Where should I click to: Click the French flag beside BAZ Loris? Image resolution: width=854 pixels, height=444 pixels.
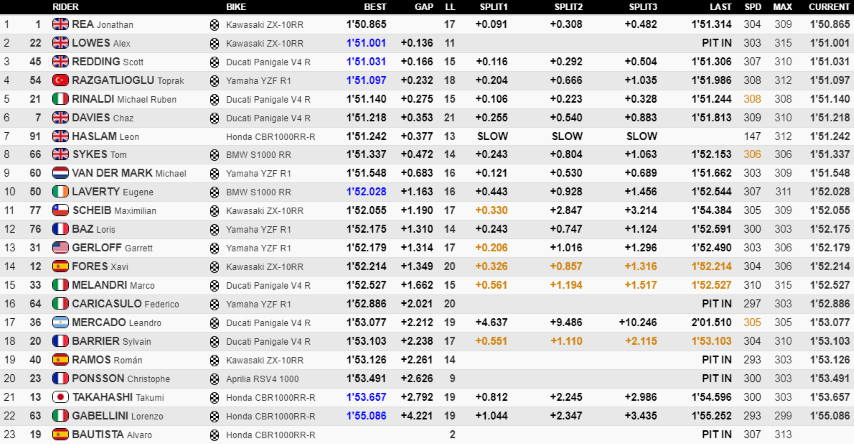click(60, 229)
